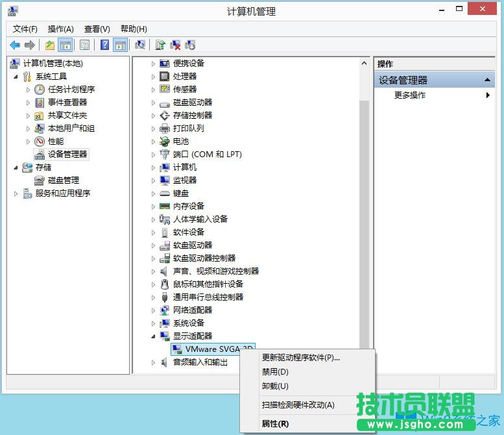Expand the 音频输入和输出 node
504x435 pixels.
tap(153, 362)
